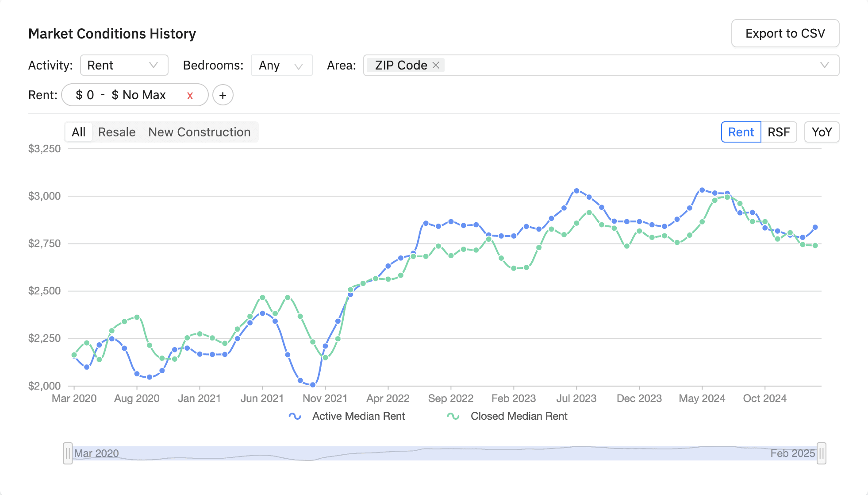Toggle Closed Median Rent legend icon

pyautogui.click(x=453, y=416)
